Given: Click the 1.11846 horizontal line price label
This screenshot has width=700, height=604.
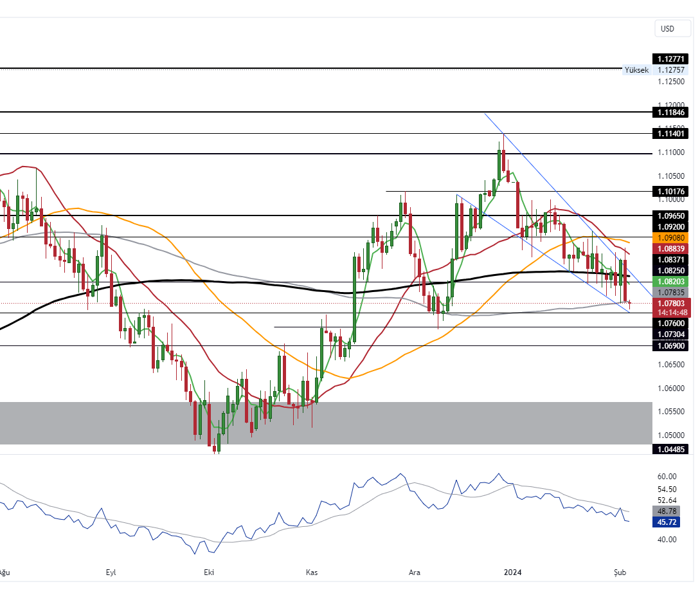Looking at the screenshot, I should (x=670, y=113).
